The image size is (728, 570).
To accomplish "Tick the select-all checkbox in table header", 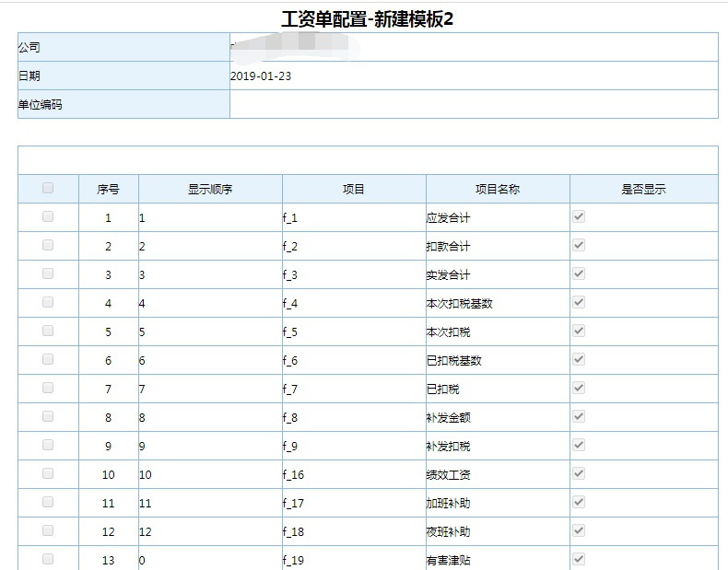I will point(48,188).
